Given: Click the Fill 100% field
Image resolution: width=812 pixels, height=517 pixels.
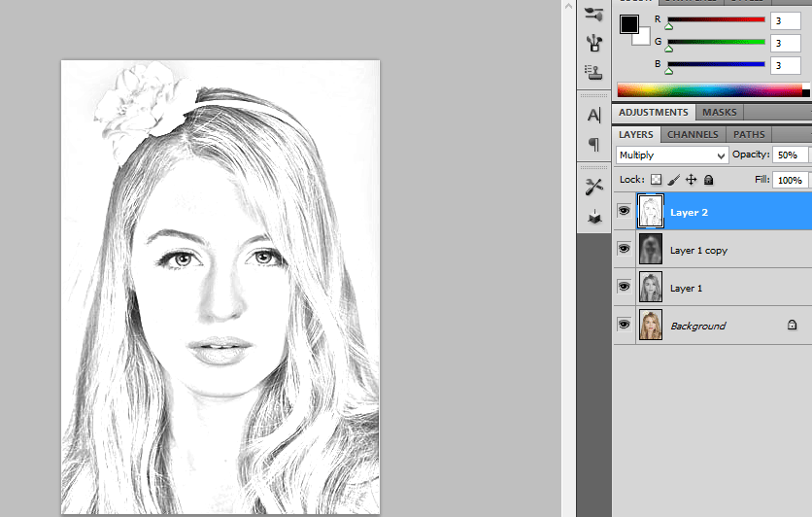Looking at the screenshot, I should coord(790,181).
